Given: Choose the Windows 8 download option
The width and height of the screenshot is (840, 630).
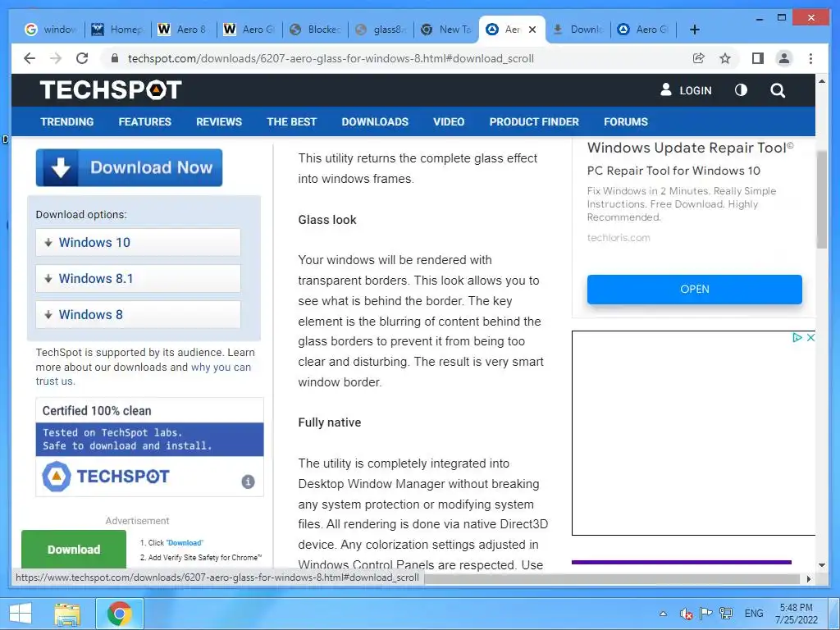Looking at the screenshot, I should tap(138, 314).
